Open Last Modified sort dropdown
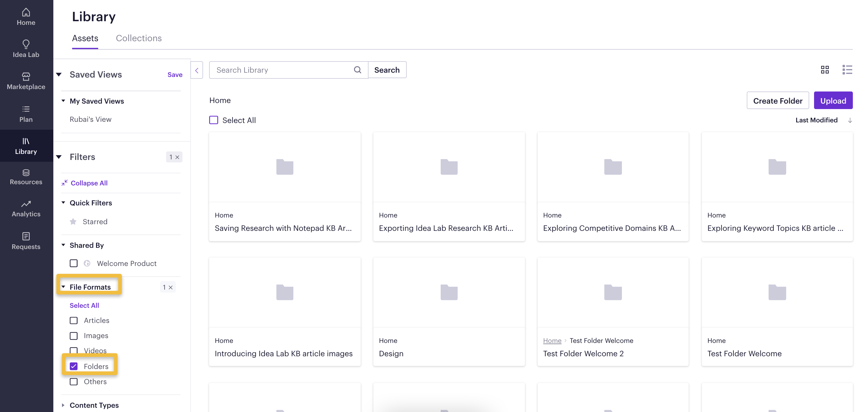This screenshot has width=868, height=412. (x=816, y=120)
